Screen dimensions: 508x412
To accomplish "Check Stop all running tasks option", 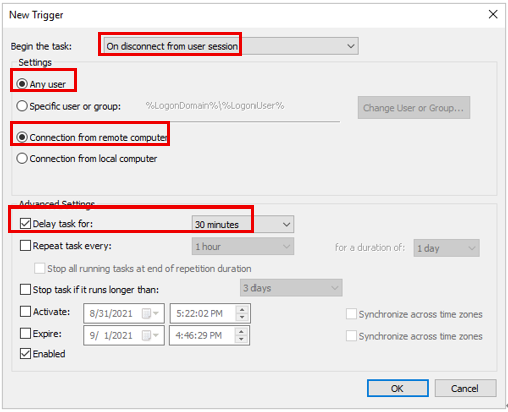I will point(40,268).
